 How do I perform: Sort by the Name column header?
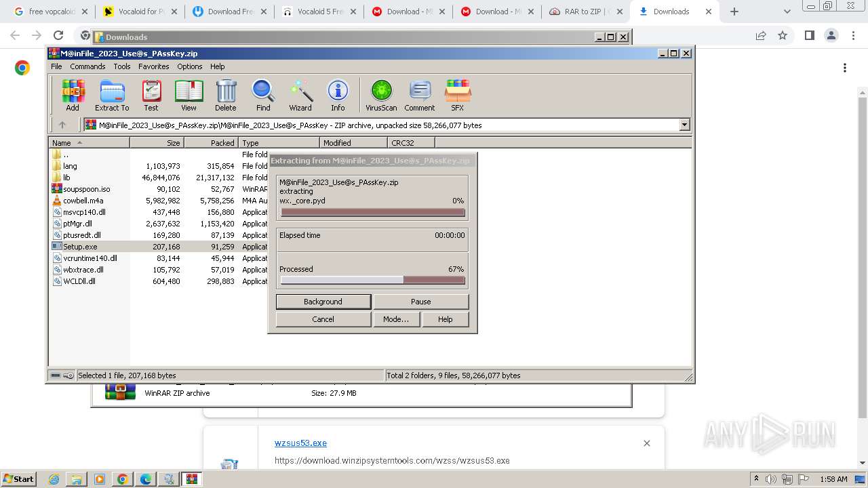tap(89, 143)
